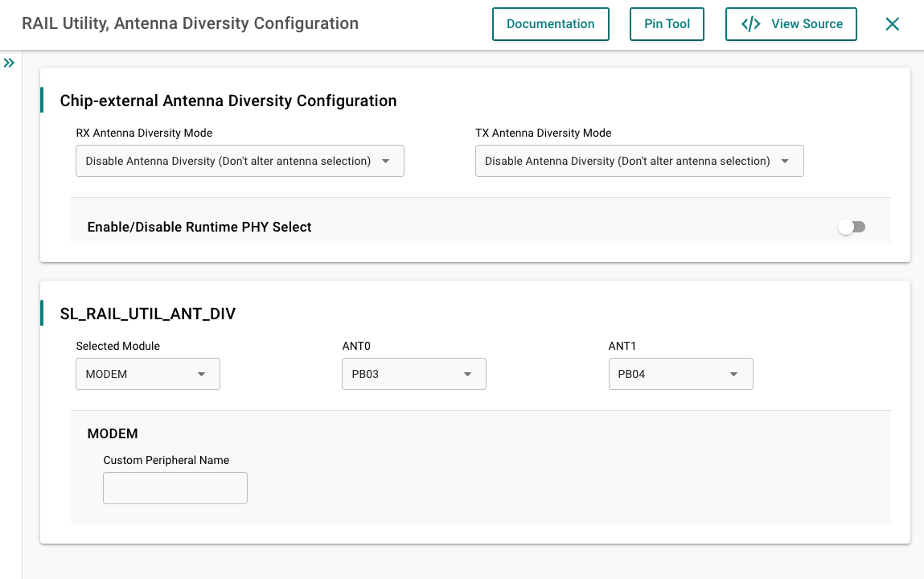This screenshot has height=579, width=924.
Task: Open the Documentation page
Action: click(550, 24)
